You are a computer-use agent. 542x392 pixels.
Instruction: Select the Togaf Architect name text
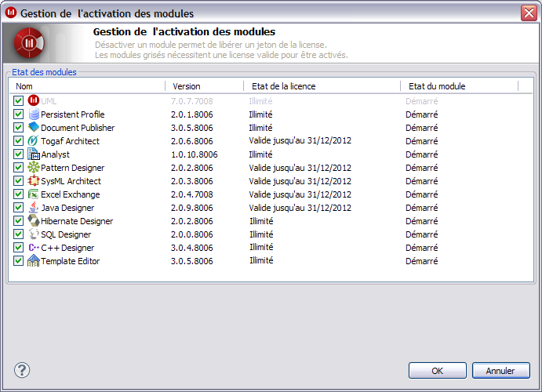(x=70, y=141)
